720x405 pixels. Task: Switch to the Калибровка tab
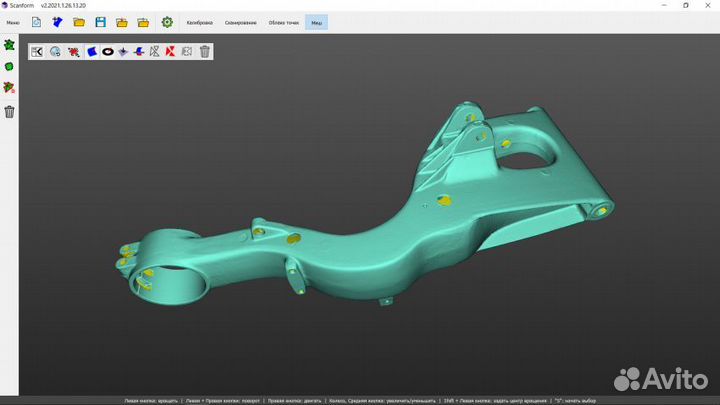click(x=200, y=22)
